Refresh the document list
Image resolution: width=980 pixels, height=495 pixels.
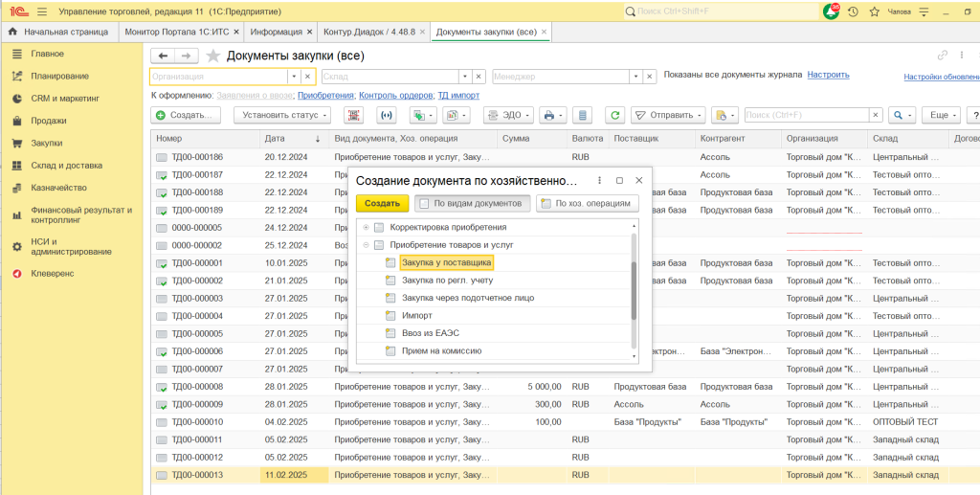[x=615, y=115]
